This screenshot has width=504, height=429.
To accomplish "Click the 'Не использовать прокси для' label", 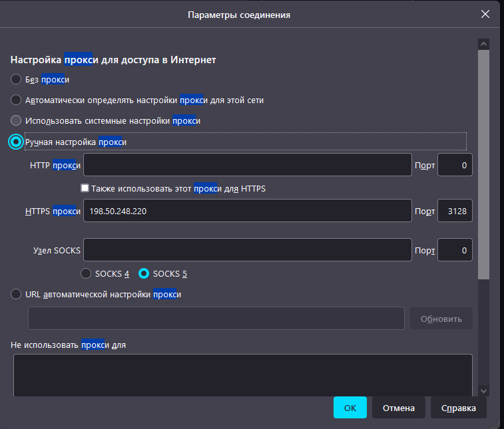I will click(68, 345).
